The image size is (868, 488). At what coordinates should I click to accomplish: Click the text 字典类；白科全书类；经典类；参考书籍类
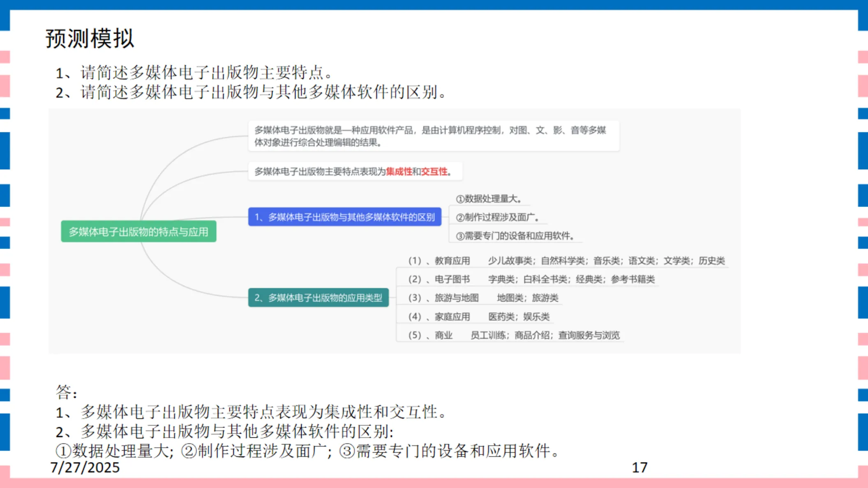coord(571,279)
